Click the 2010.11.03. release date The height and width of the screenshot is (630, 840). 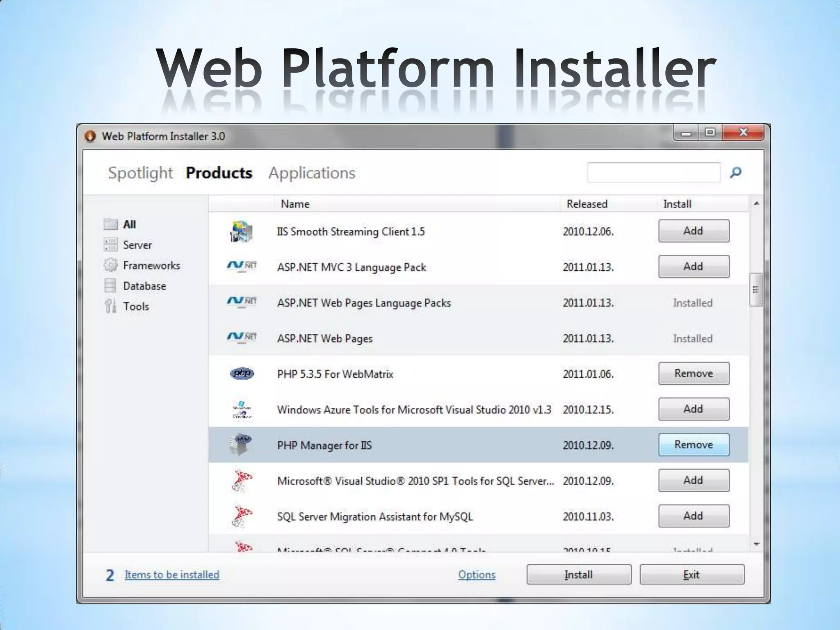pyautogui.click(x=588, y=516)
